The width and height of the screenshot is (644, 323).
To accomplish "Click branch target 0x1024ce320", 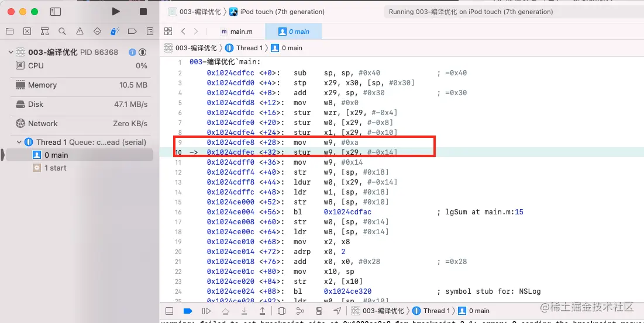I will pyautogui.click(x=347, y=291).
